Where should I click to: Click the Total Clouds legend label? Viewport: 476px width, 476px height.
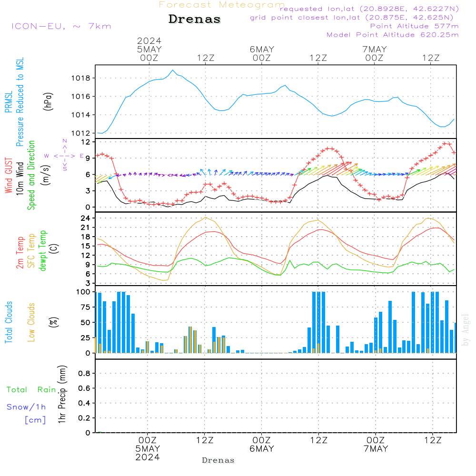click(9, 322)
